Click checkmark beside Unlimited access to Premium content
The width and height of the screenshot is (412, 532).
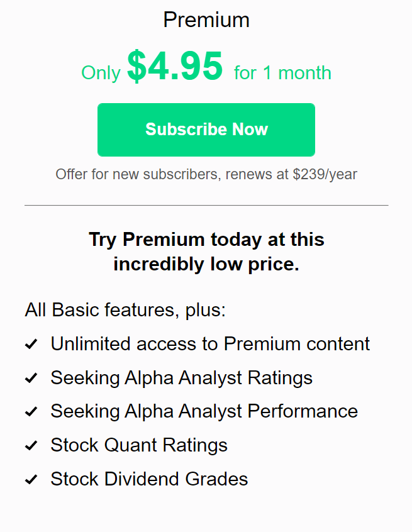point(31,344)
